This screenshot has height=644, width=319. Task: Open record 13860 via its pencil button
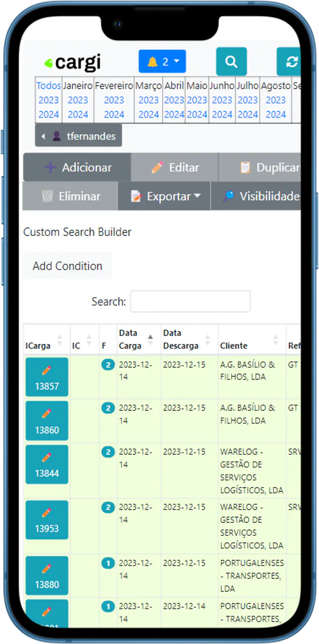pos(47,421)
